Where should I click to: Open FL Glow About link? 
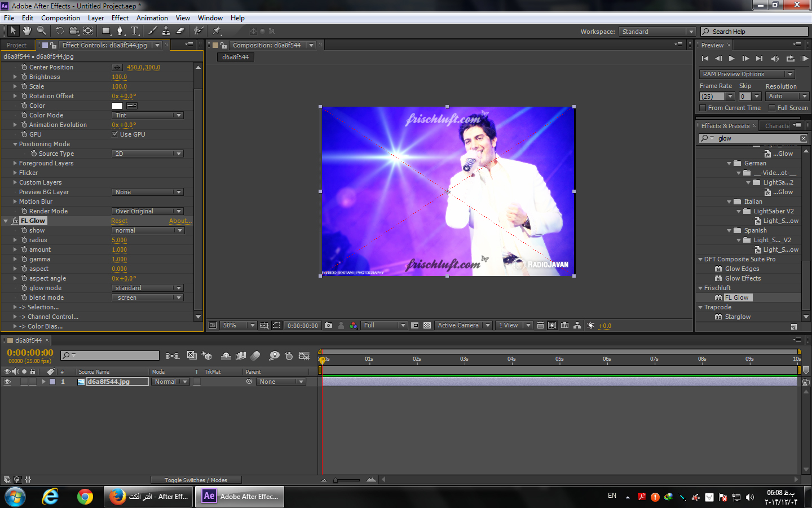tap(180, 221)
